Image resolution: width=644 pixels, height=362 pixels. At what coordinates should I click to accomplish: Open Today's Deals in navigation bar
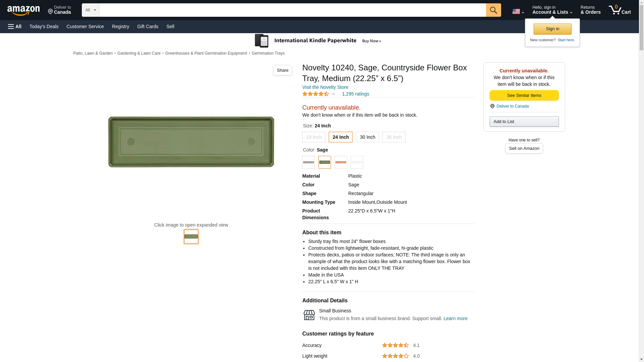(x=44, y=26)
